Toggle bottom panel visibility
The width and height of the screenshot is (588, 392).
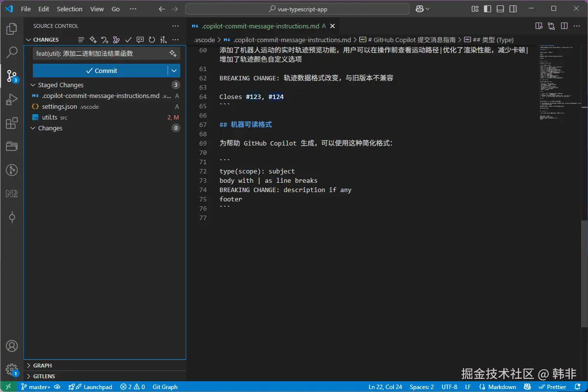pyautogui.click(x=500, y=9)
